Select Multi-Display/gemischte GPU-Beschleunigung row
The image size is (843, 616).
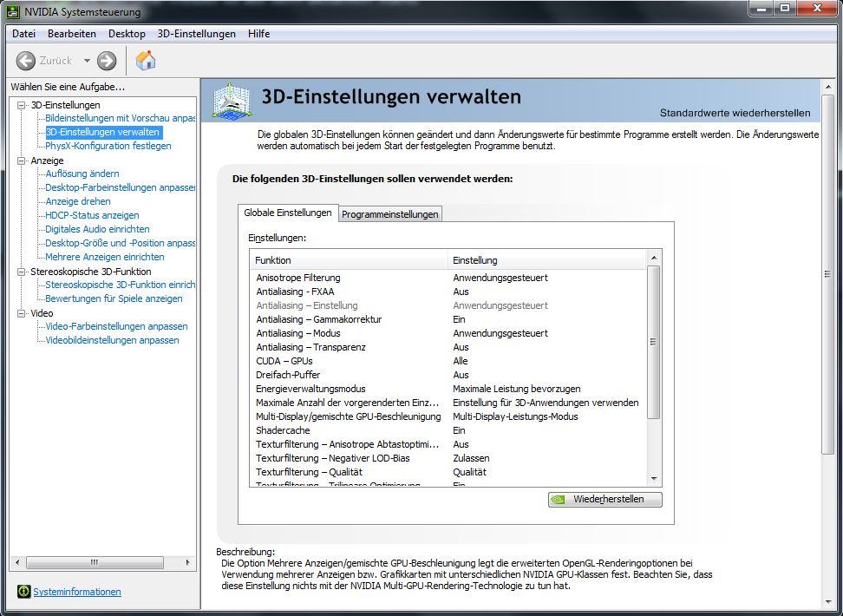click(449, 417)
